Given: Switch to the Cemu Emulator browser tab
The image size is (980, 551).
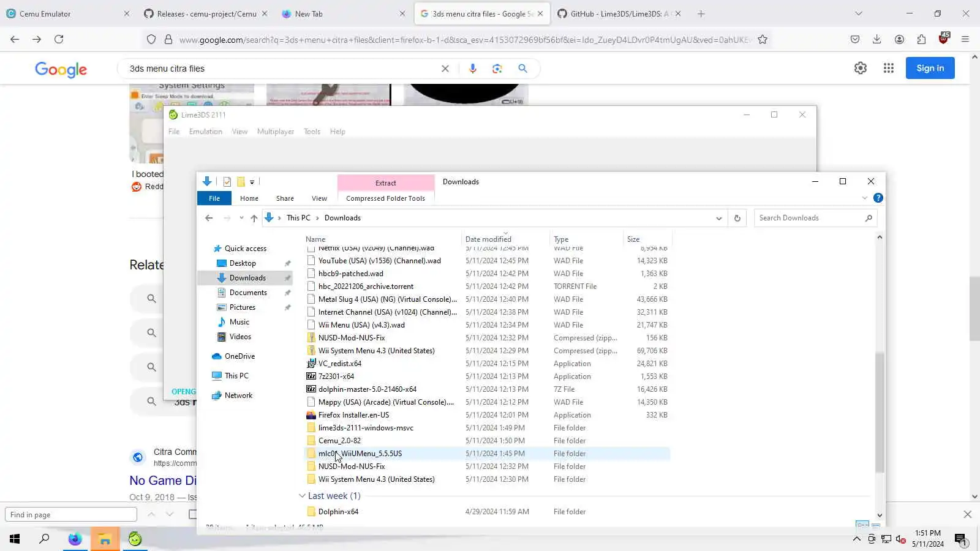Looking at the screenshot, I should (x=67, y=13).
